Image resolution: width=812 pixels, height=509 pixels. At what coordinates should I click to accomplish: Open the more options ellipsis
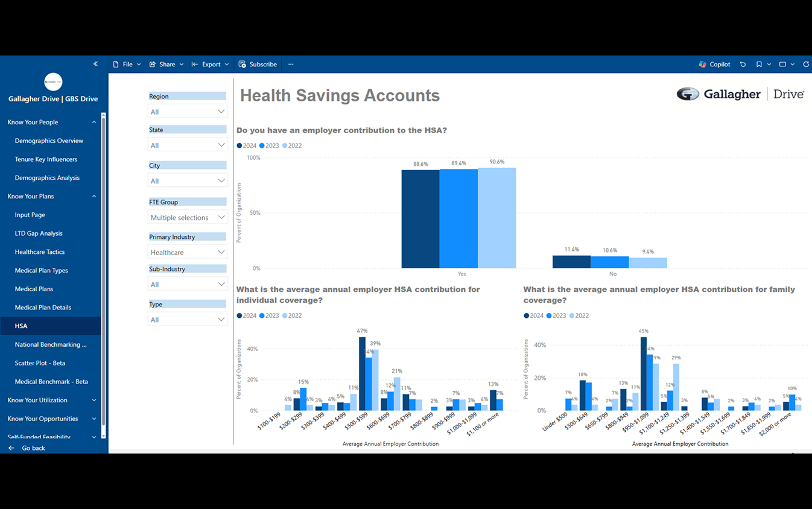[x=291, y=65]
